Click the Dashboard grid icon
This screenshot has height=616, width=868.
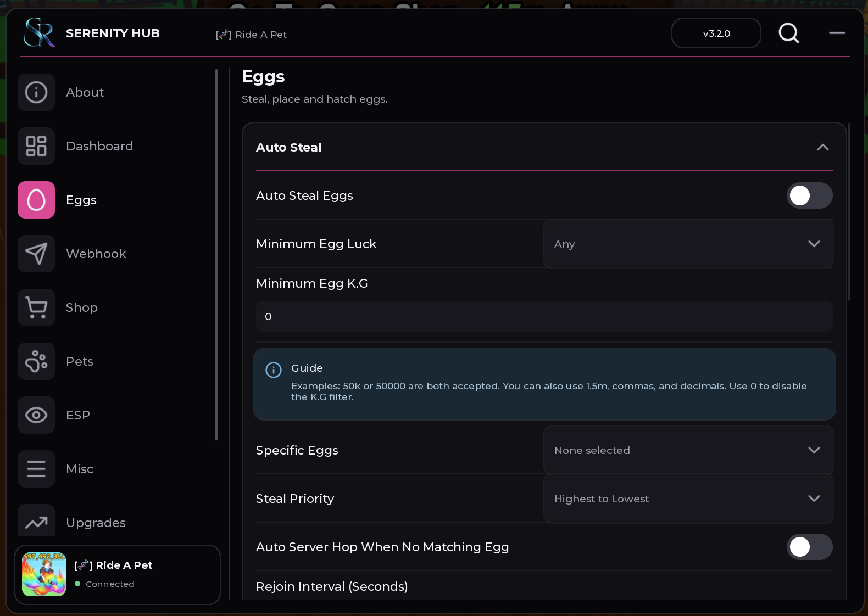point(36,146)
